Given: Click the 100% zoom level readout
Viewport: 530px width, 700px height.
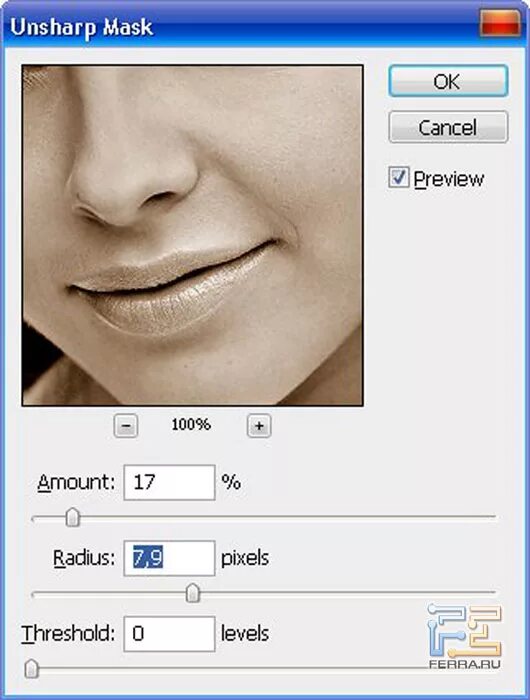Looking at the screenshot, I should (191, 424).
